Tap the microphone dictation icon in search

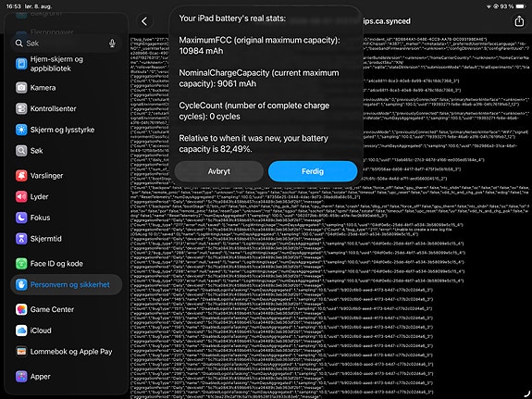112,44
